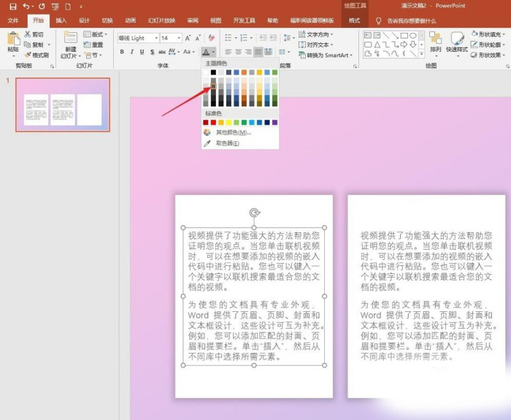Switch to the Insert (插入) tab
This screenshot has width=511, height=420.
click(61, 20)
